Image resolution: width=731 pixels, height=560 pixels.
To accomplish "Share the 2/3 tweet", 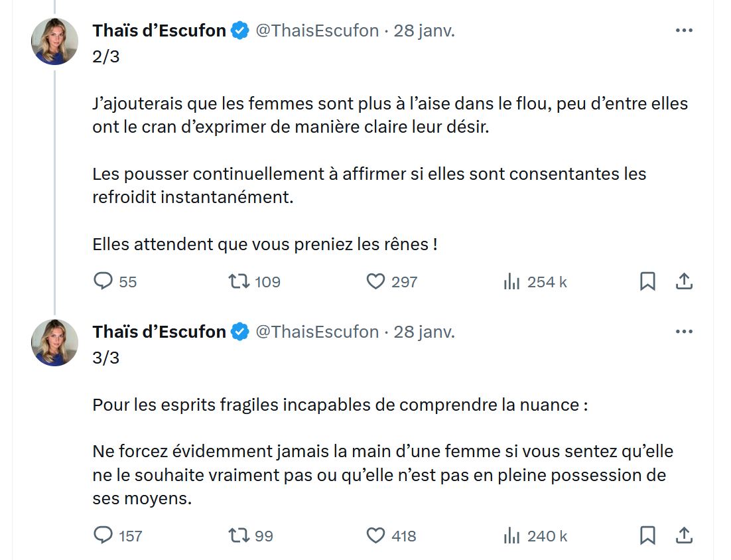I will tap(684, 281).
